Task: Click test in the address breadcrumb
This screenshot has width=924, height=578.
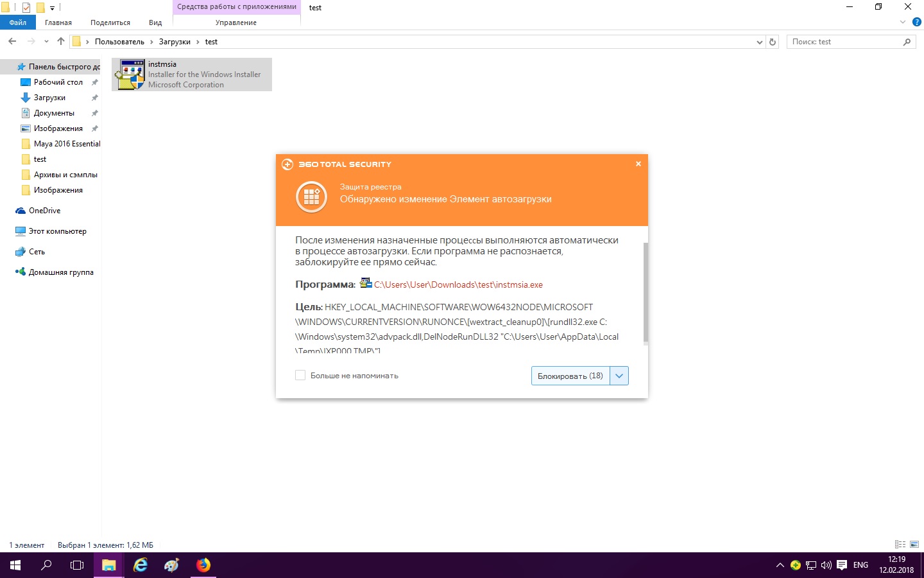Action: pos(211,42)
